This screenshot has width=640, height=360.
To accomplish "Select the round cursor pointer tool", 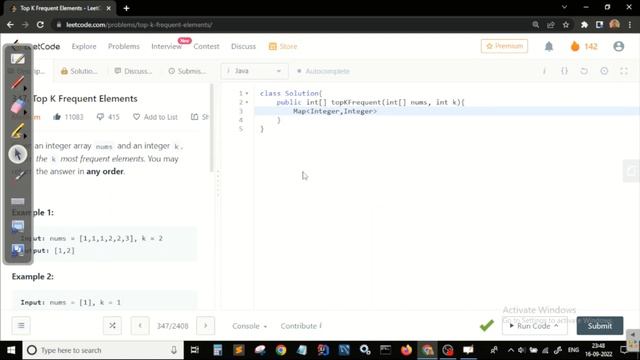I will click(x=18, y=154).
